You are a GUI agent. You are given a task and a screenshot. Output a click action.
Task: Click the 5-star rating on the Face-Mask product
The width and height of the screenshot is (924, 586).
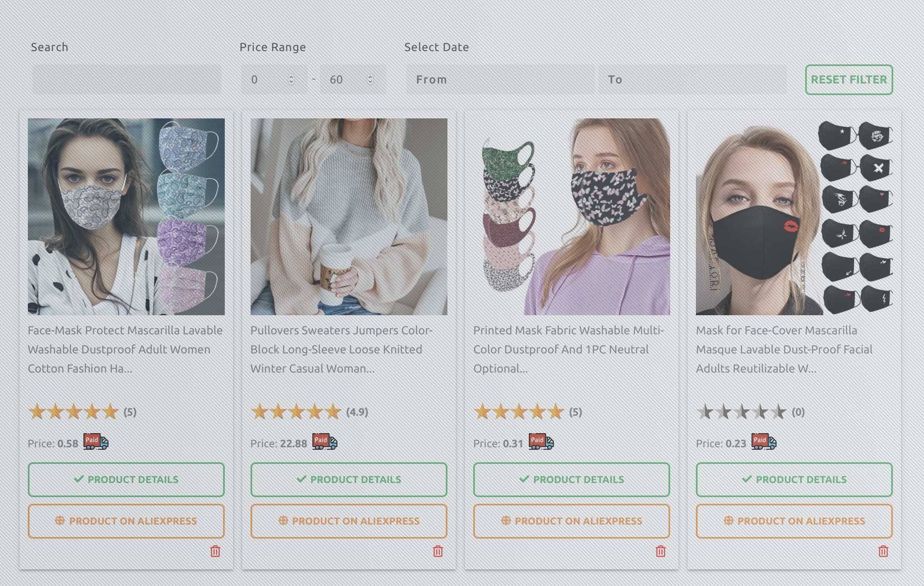[x=74, y=412]
